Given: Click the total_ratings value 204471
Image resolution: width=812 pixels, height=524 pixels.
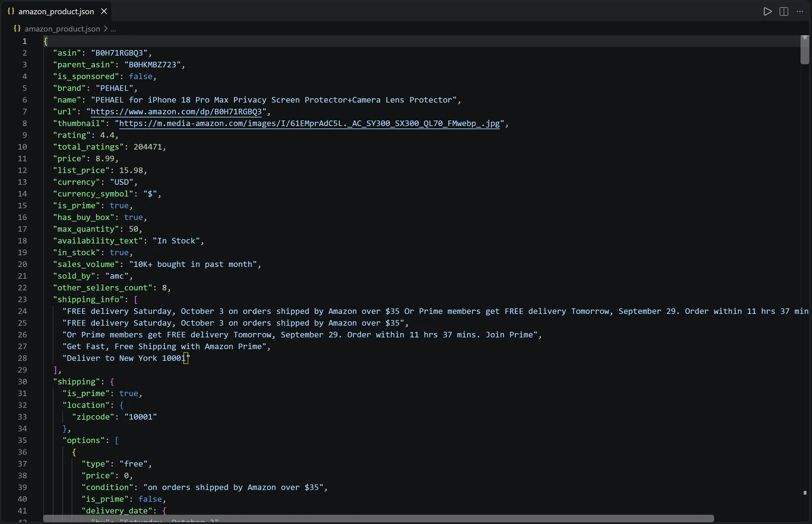Looking at the screenshot, I should coord(148,147).
